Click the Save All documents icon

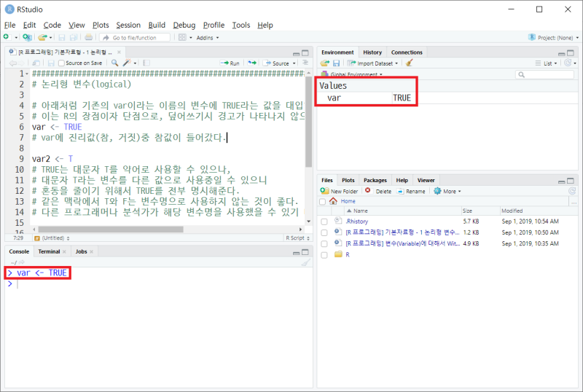point(74,37)
